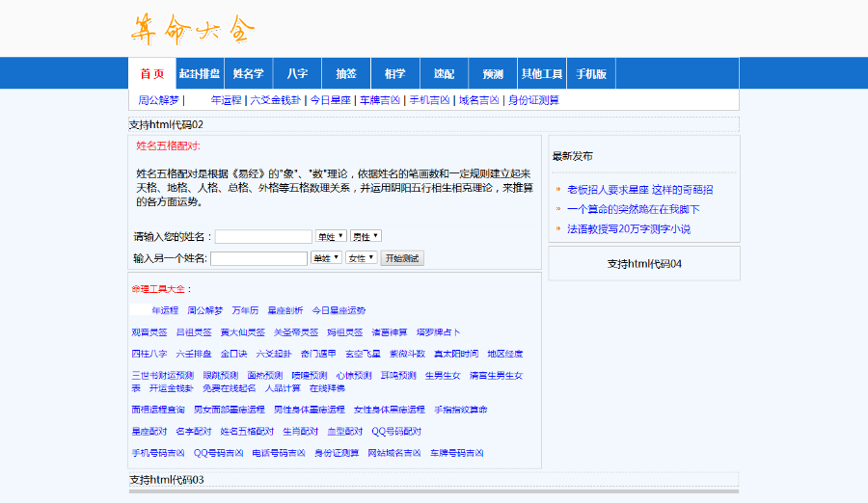Viewport: 868px width, 503px height.
Task: Click the 算命大全 site logo
Action: click(193, 30)
